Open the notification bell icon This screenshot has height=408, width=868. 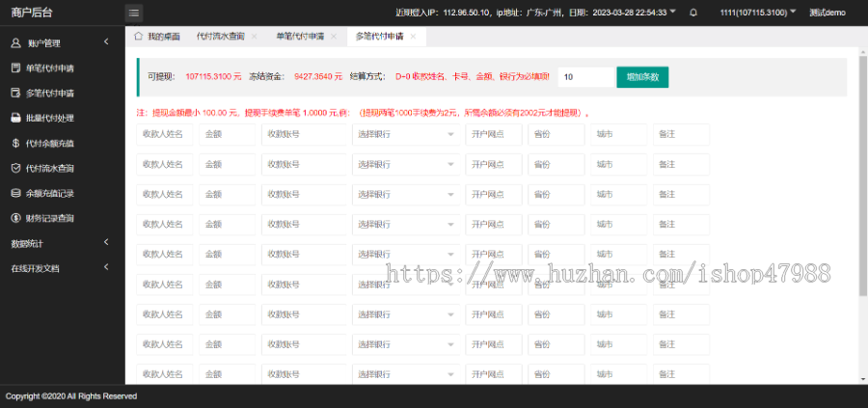pyautogui.click(x=693, y=13)
